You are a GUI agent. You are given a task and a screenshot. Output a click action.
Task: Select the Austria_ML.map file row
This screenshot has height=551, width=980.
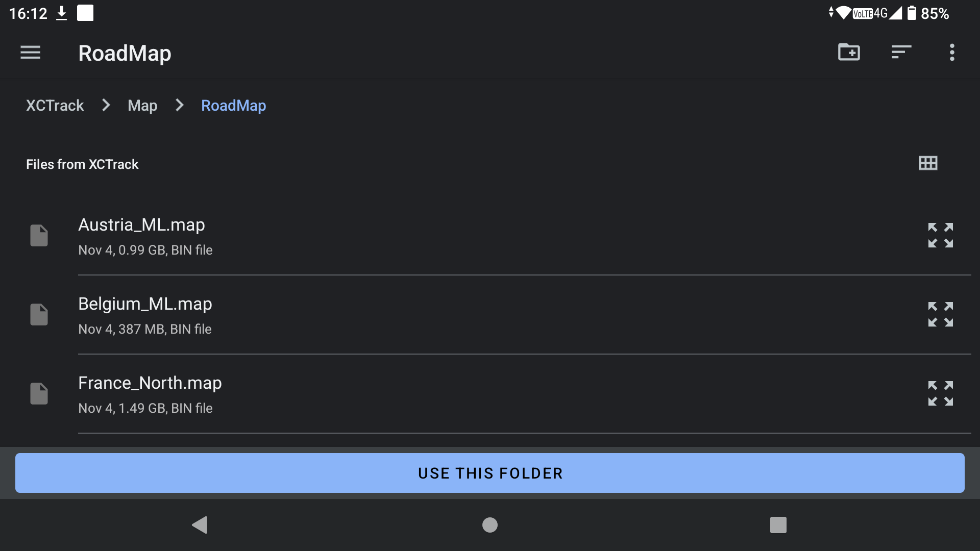tap(408, 237)
